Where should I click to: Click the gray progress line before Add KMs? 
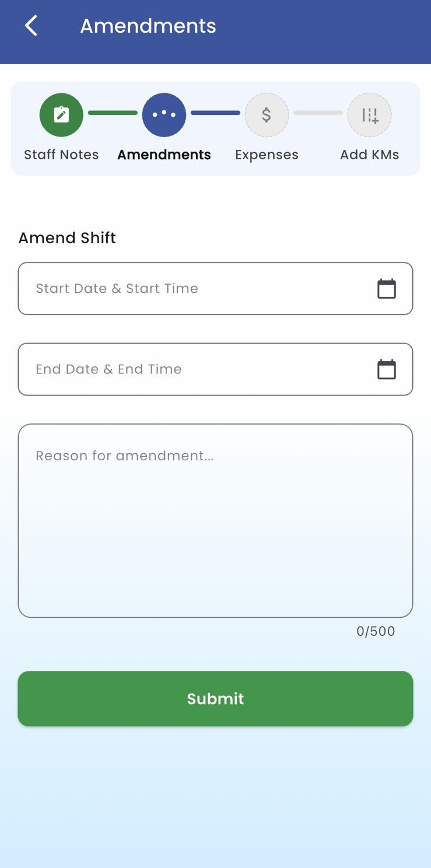click(318, 113)
